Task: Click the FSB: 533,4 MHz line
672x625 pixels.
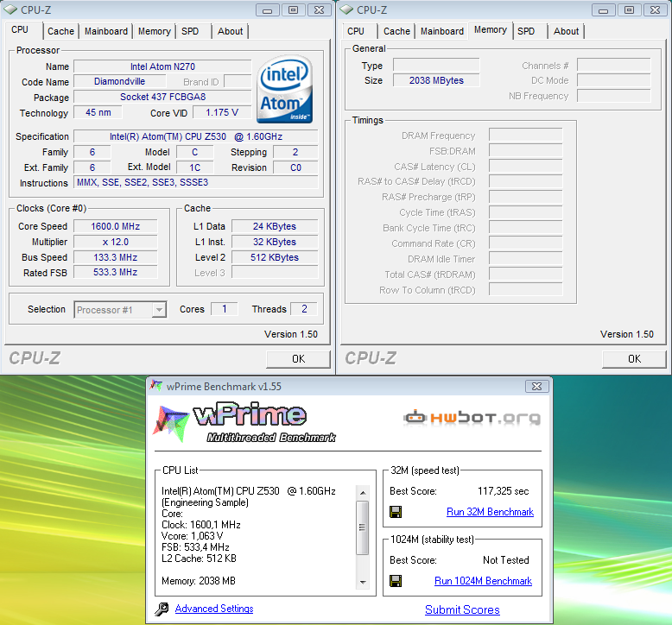Action: 195,547
